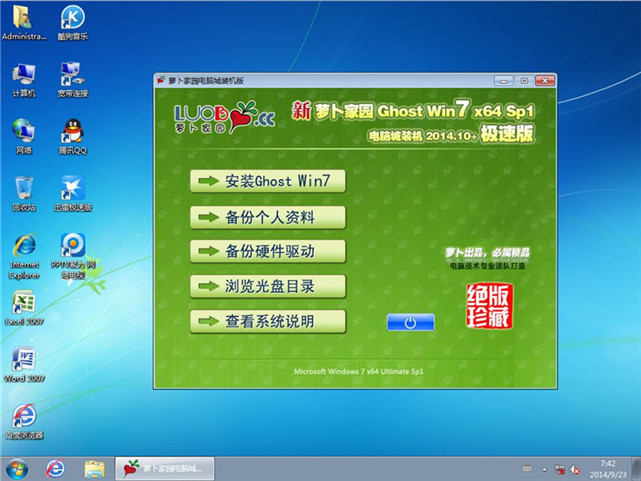
Task: Select the 网络 desktop icon
Action: 24,136
